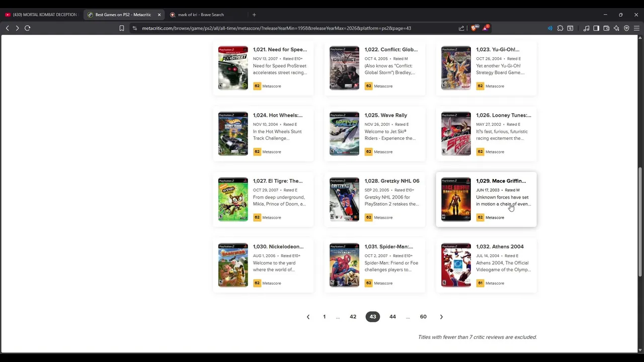Reload the Metacritic page

tap(28, 28)
